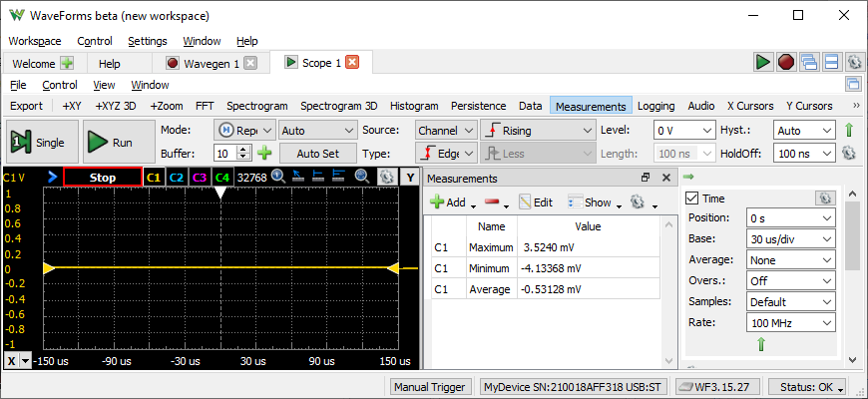The image size is (868, 399).
Task: Toggle the Time checkbox
Action: [x=692, y=199]
